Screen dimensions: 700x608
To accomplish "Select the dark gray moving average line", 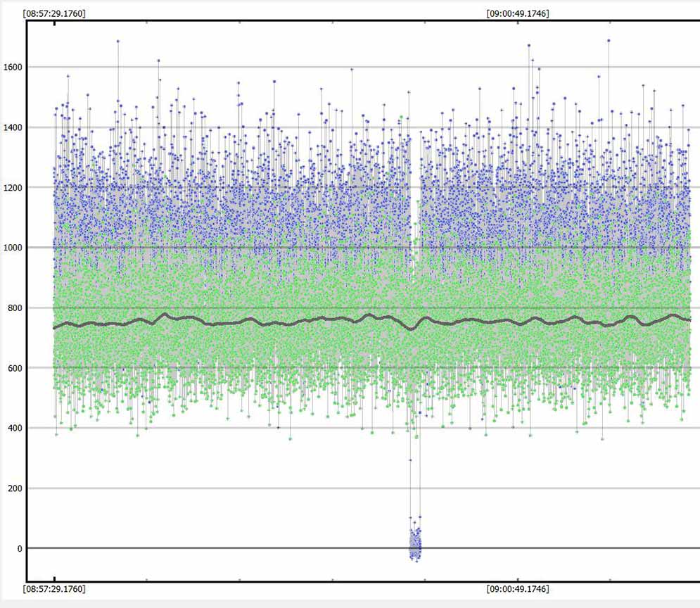I will tap(281, 323).
